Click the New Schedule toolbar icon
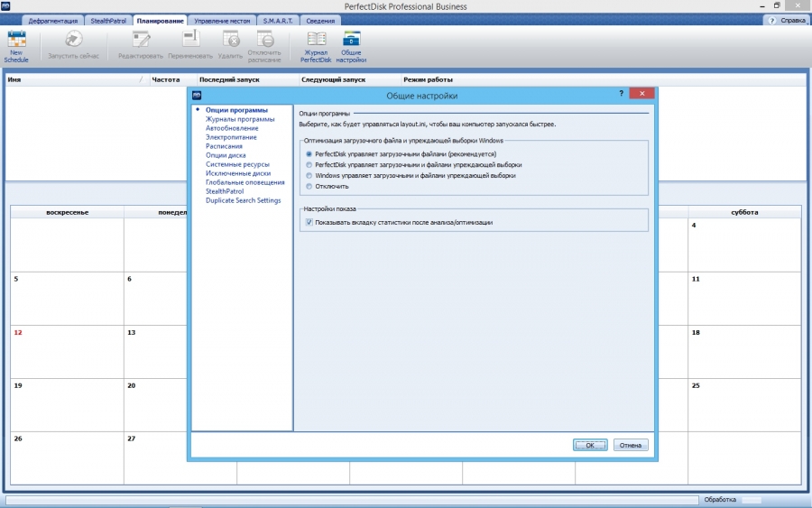Screen dimensions: 812x508 tap(16, 40)
